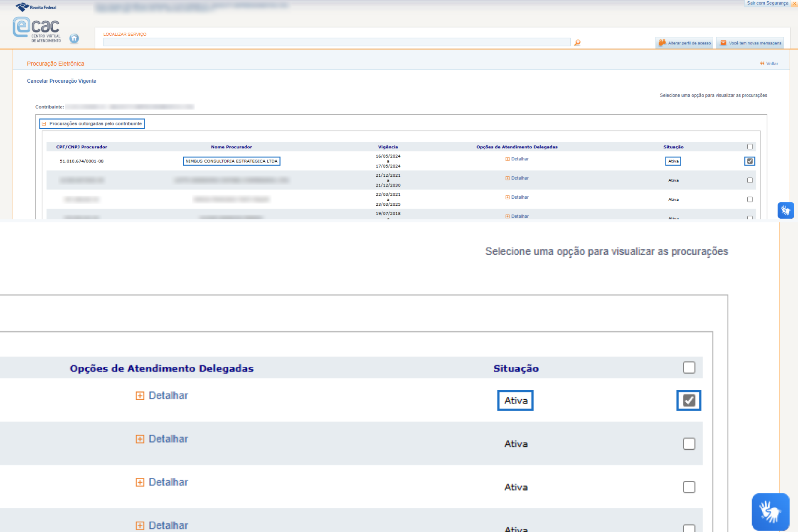798x532 pixels.
Task: Click the Sair com Segurança close icon
Action: point(794,3)
